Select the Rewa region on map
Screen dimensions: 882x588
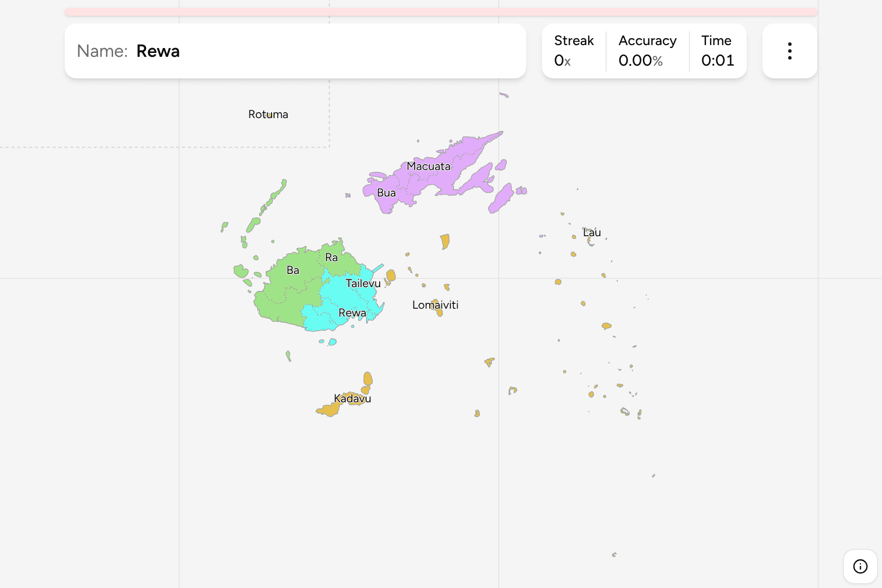[x=352, y=313]
